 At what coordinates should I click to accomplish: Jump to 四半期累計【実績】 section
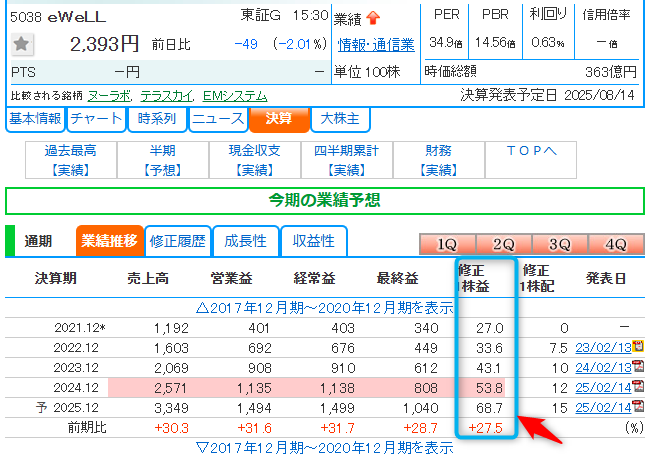click(x=347, y=160)
